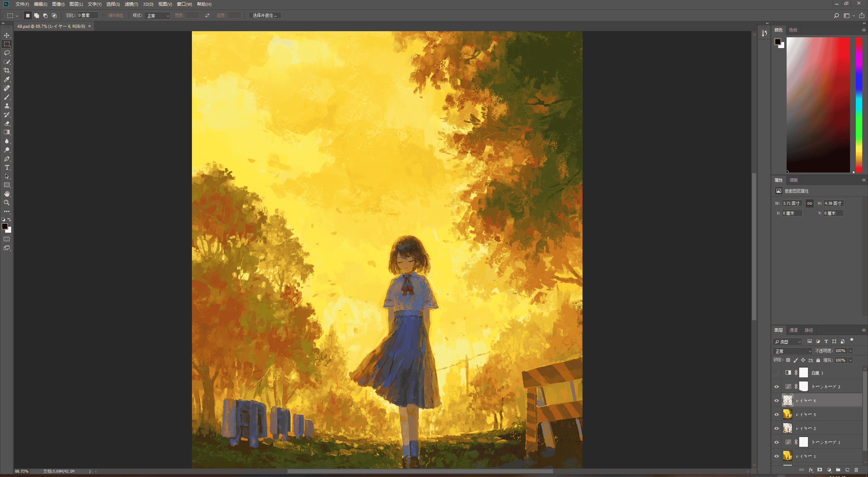Hide the トーンカーブ 2 layer
868x477 pixels.
click(776, 387)
